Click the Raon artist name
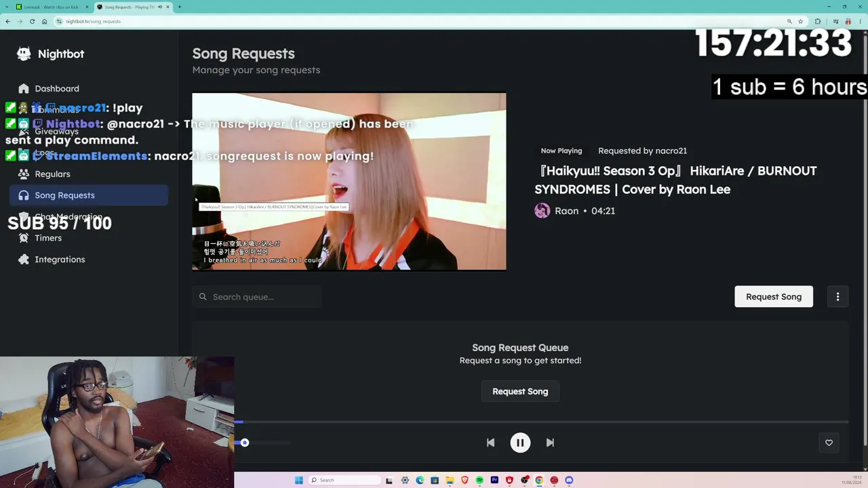The height and width of the screenshot is (488, 868). 566,211
